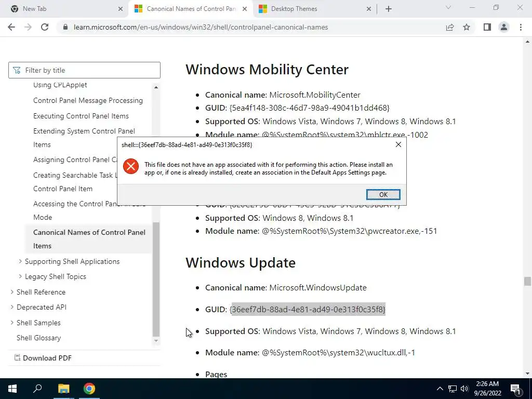
Task: Open the tab search chevron
Action: point(448,7)
